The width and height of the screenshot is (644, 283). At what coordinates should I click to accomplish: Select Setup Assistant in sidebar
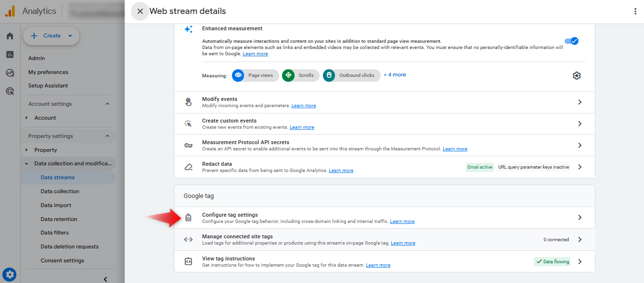point(48,86)
